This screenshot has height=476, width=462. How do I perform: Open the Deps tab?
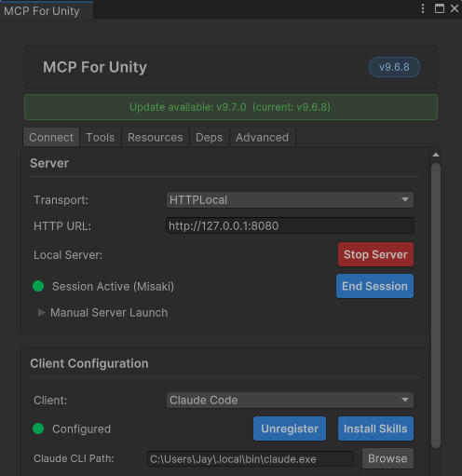210,137
